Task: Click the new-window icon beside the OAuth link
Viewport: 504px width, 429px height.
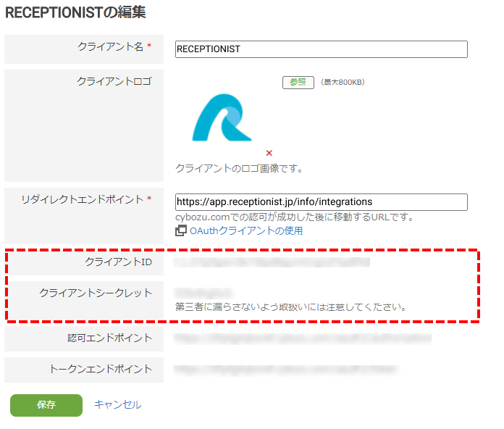Action: click(x=181, y=231)
